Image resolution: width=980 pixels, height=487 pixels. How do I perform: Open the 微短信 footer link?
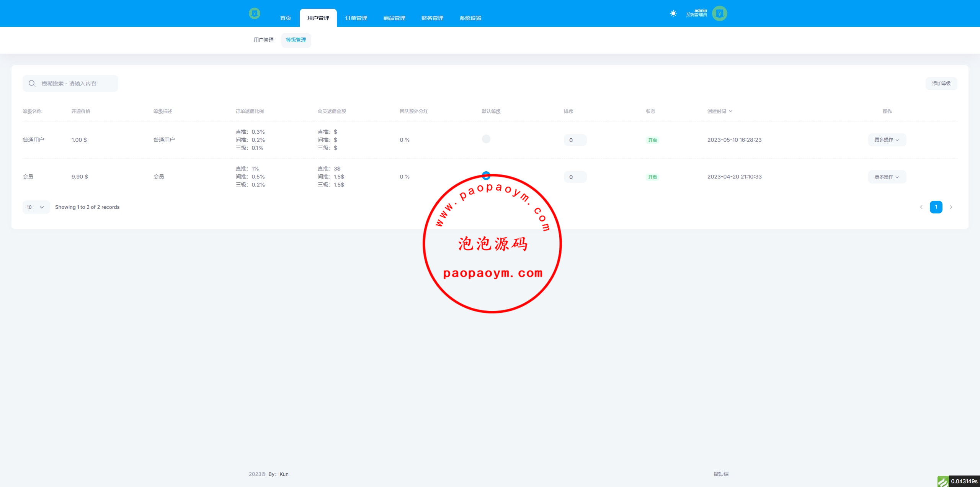point(721,474)
